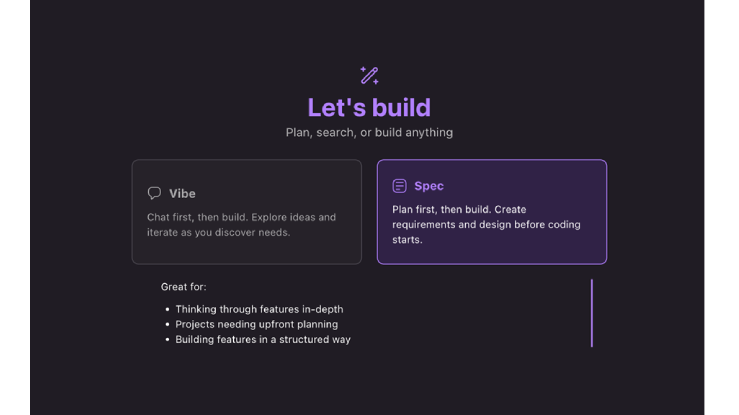Click the black strip on the left edge
This screenshot has height=415, width=739.
coord(14,207)
